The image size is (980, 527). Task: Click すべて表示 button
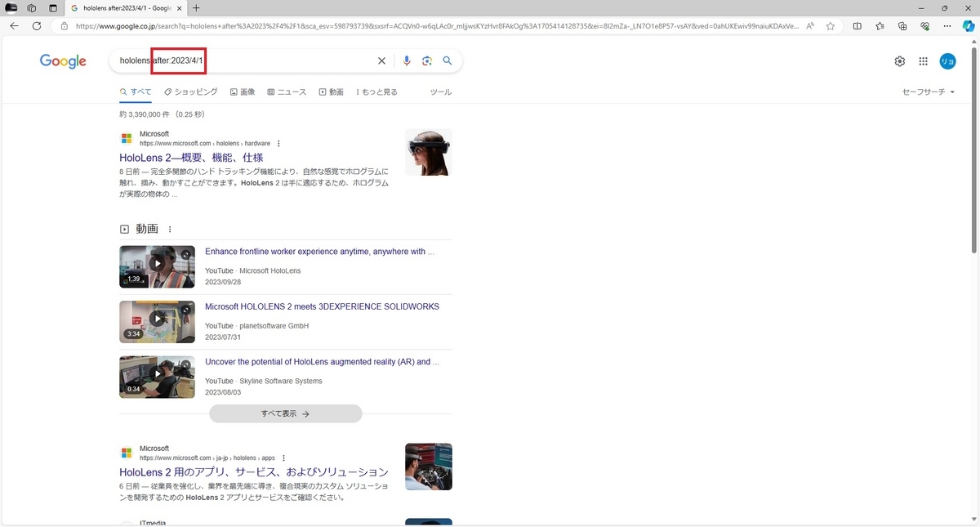[x=286, y=413]
